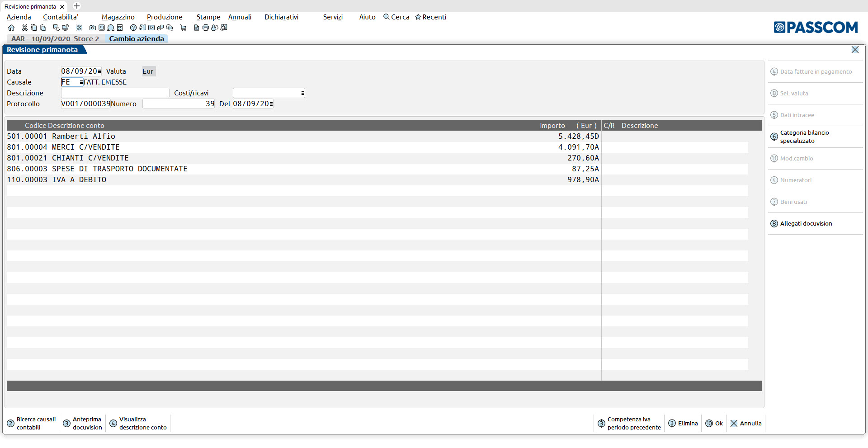
Task: Click amount 5.428,45D
Action: (578, 137)
